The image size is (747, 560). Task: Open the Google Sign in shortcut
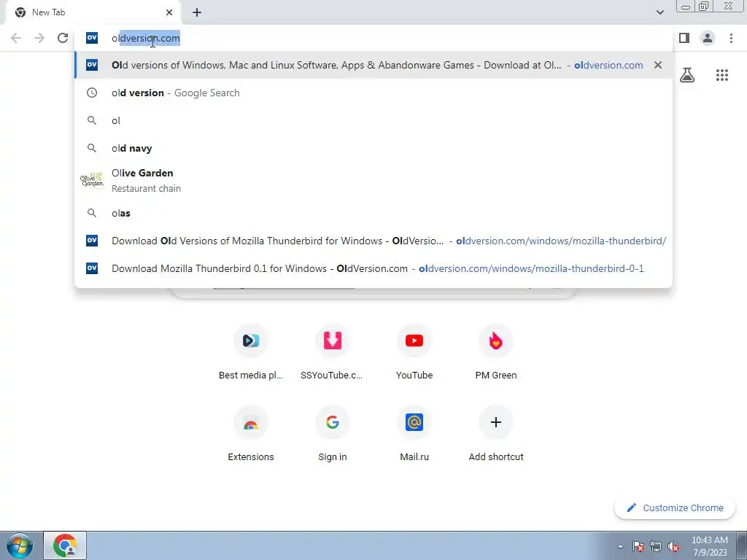click(332, 433)
